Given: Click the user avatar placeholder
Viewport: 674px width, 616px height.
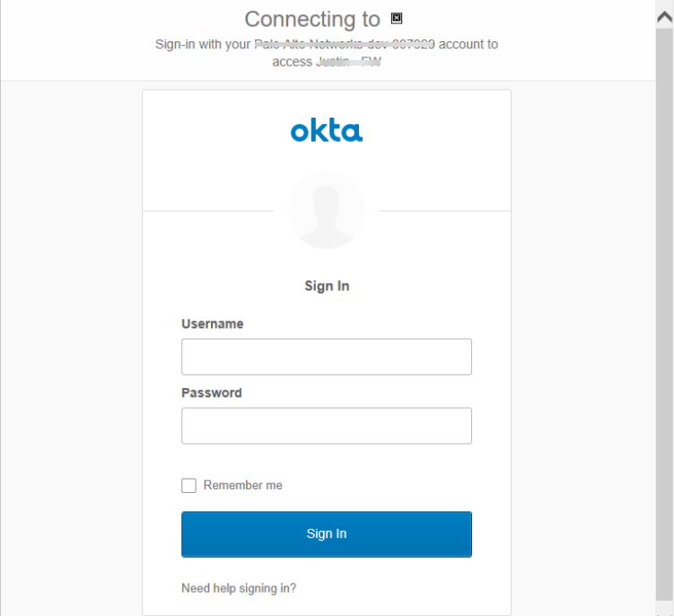Looking at the screenshot, I should pyautogui.click(x=326, y=210).
